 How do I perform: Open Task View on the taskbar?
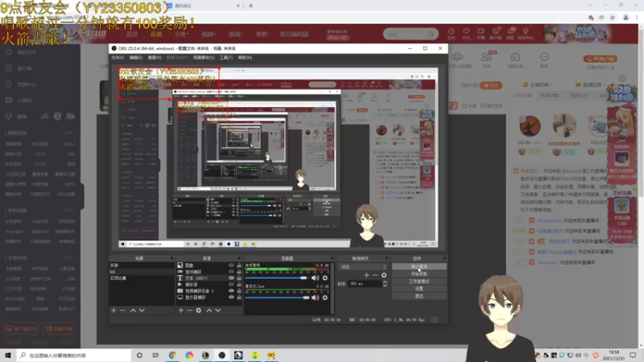pos(155,355)
